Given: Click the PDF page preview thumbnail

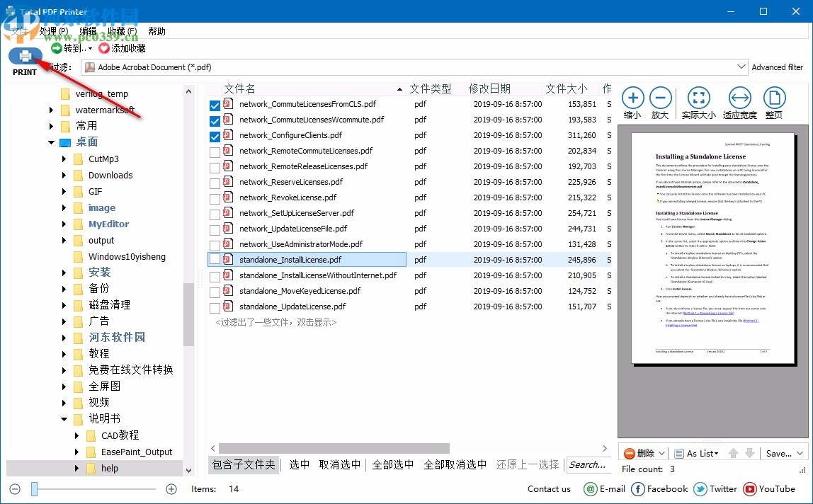Looking at the screenshot, I should click(713, 248).
